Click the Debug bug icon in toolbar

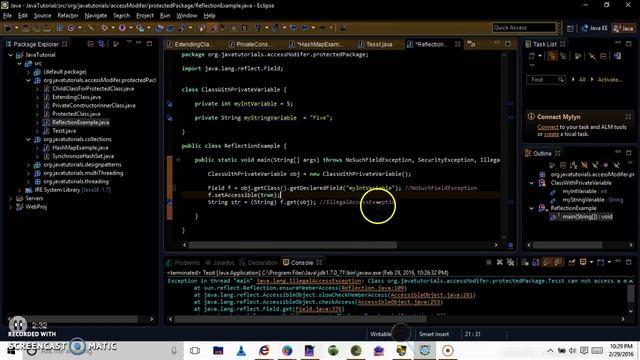click(104, 28)
